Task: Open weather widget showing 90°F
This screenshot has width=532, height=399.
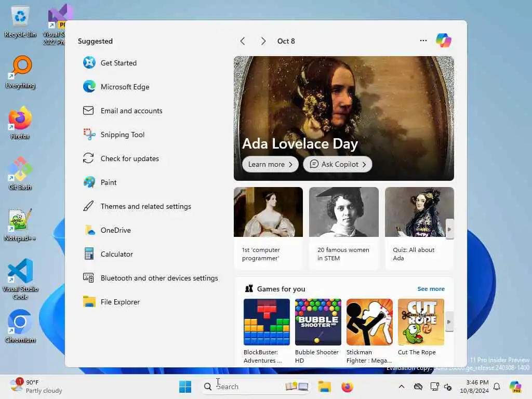Action: click(36, 386)
